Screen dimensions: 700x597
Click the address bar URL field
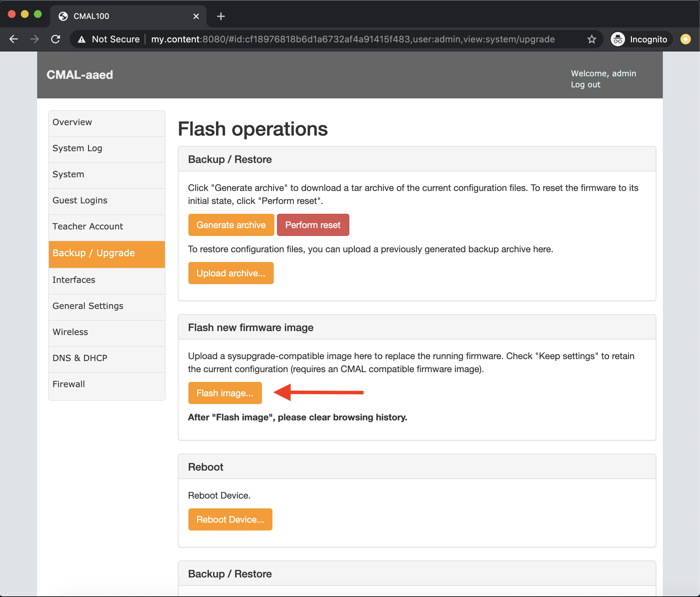point(353,39)
